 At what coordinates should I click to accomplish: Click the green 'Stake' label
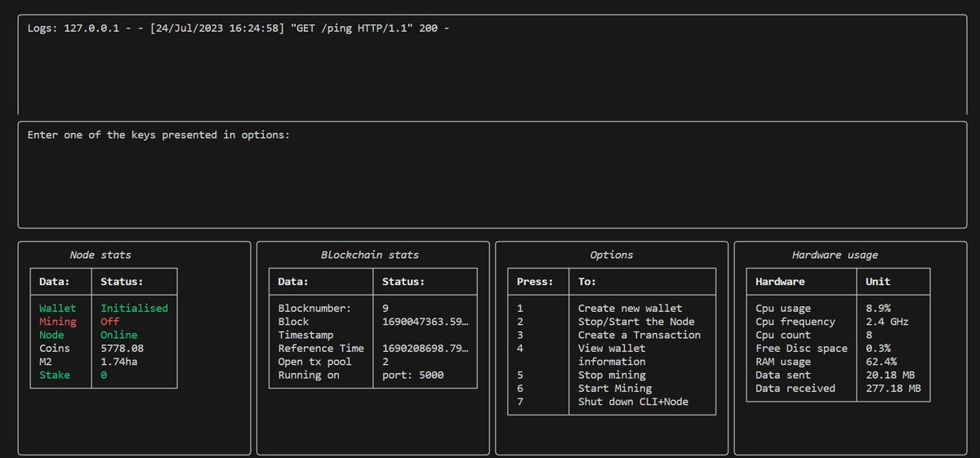55,375
